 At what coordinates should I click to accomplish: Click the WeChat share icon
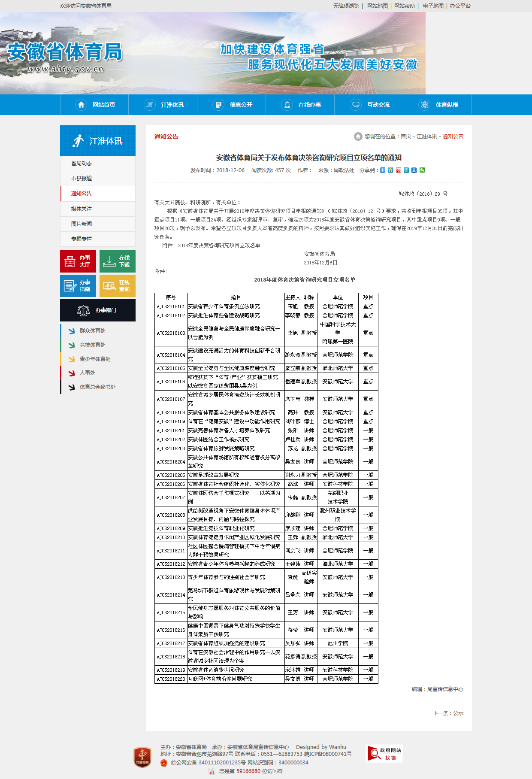point(422,170)
